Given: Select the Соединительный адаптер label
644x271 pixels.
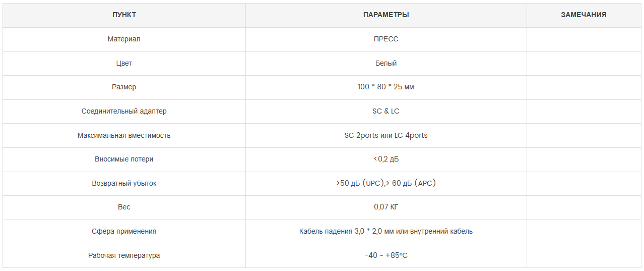Looking at the screenshot, I should click(x=124, y=111).
